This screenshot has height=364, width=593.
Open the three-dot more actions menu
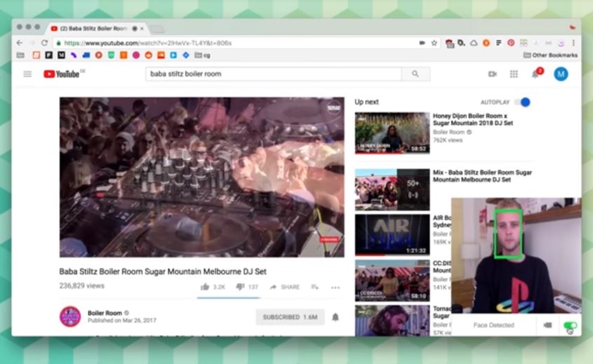pos(335,288)
